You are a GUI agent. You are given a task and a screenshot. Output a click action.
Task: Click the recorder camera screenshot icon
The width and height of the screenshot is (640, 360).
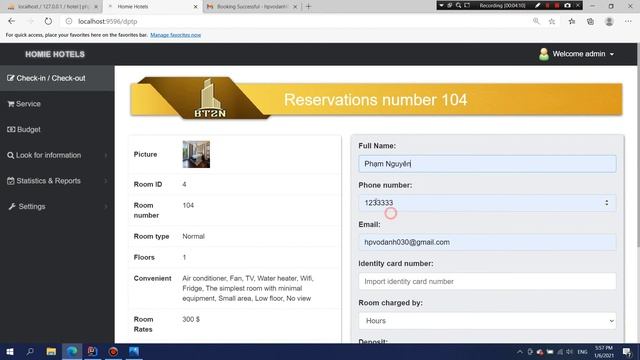coord(567,5)
